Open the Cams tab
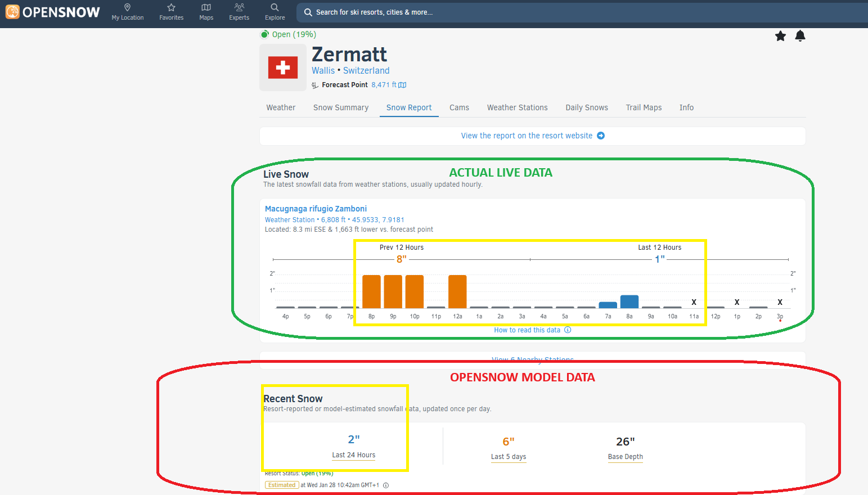The image size is (868, 495). 459,107
